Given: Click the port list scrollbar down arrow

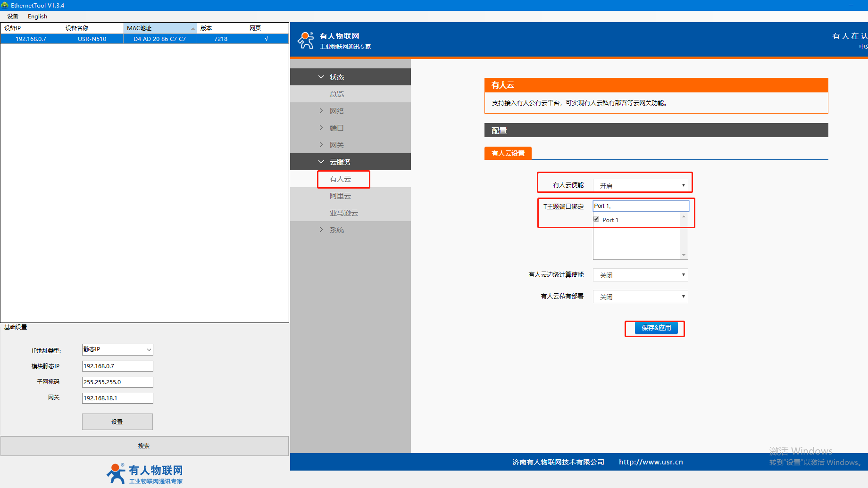Looking at the screenshot, I should pos(684,255).
